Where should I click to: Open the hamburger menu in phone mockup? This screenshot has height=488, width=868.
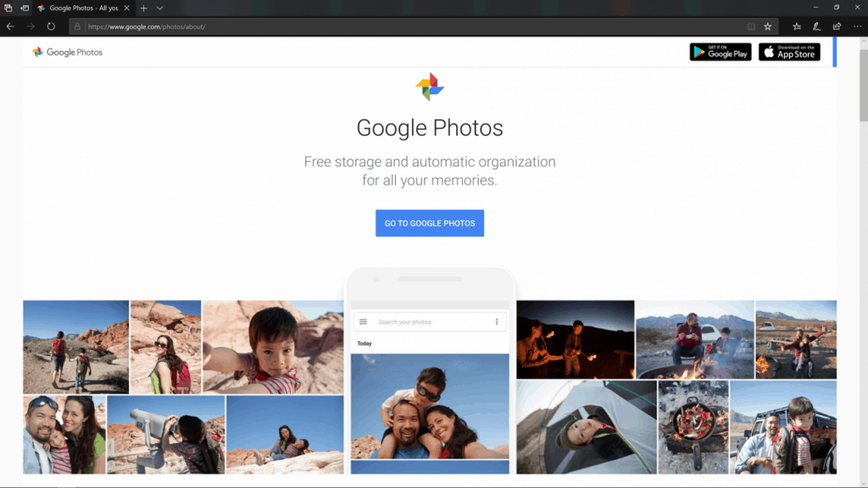click(363, 322)
